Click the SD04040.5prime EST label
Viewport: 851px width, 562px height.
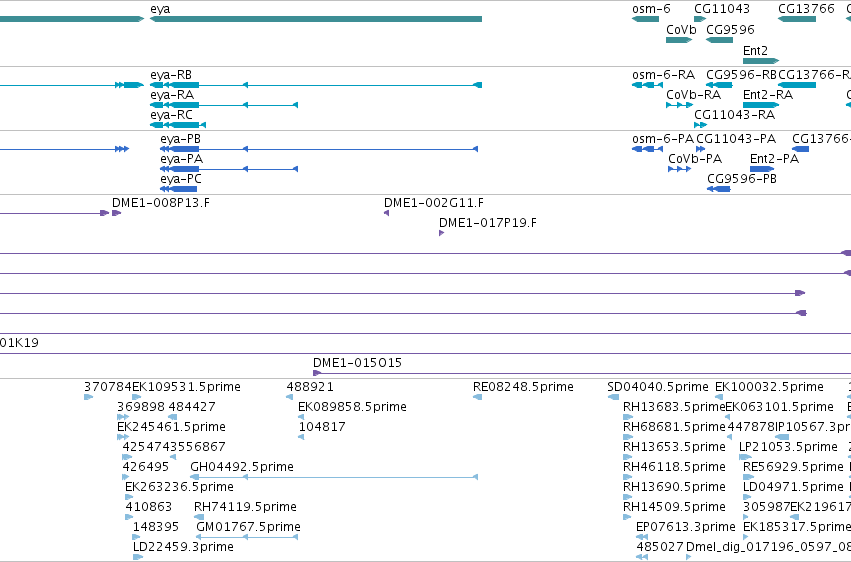658,387
